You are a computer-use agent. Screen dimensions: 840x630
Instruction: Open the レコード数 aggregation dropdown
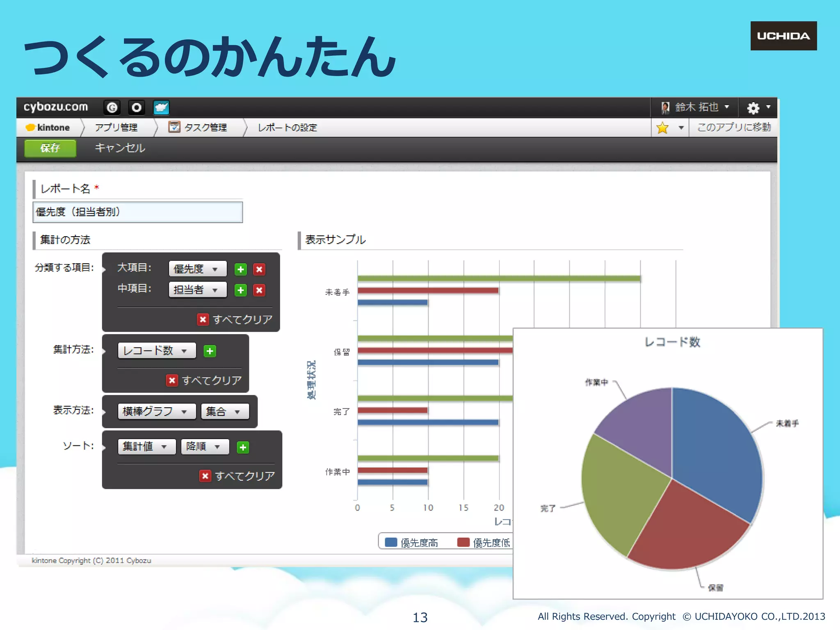pos(156,351)
